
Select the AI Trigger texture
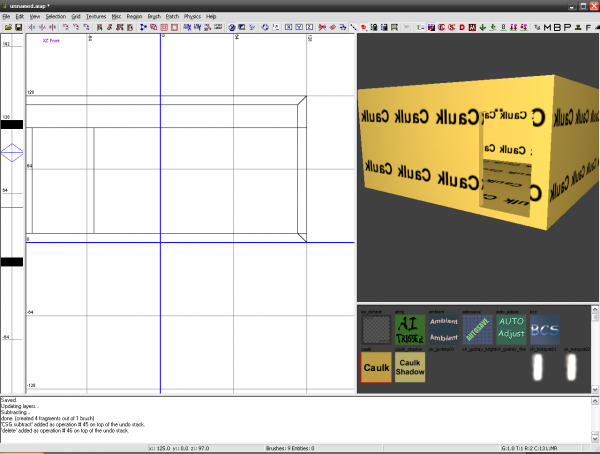coord(410,329)
